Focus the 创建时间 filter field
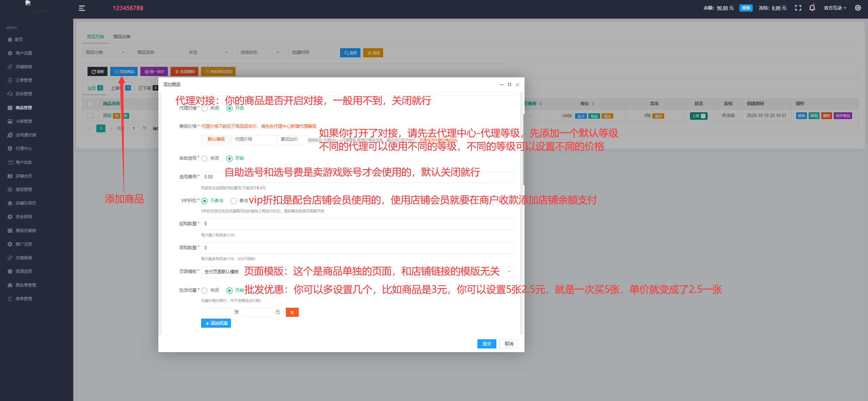868x401 pixels. click(x=311, y=53)
